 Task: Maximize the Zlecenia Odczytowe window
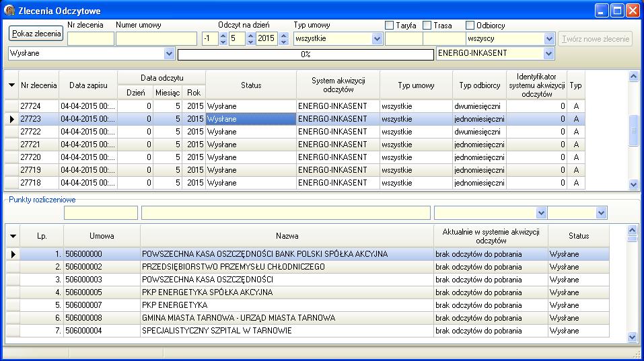coord(617,10)
